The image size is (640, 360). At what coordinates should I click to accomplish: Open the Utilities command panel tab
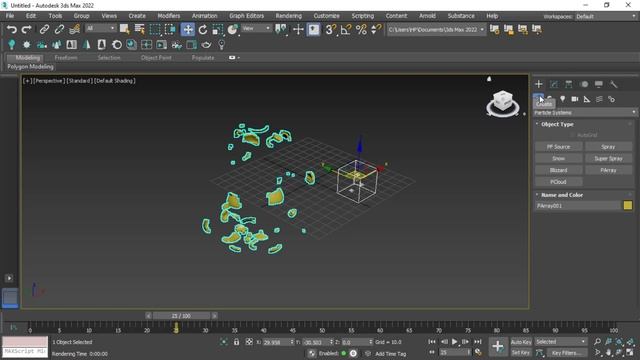tap(613, 84)
